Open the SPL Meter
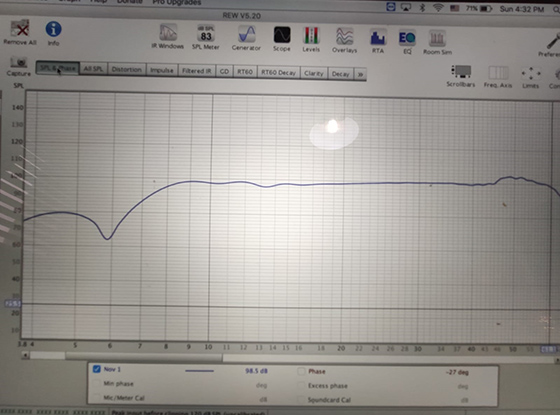 point(206,37)
